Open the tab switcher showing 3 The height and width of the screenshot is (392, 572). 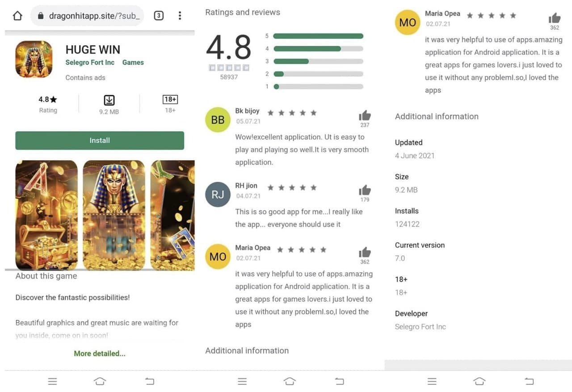click(x=159, y=16)
